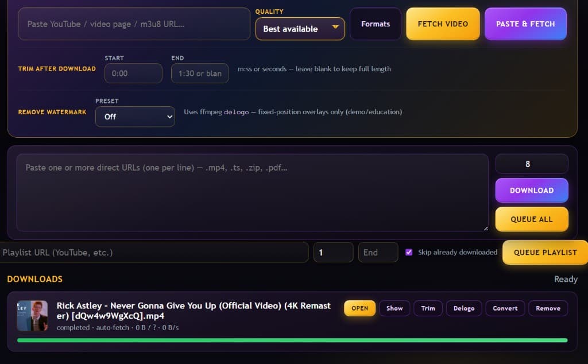Click the PASTE & FETCH button
Screen dimensions: 588x364
[x=525, y=24]
